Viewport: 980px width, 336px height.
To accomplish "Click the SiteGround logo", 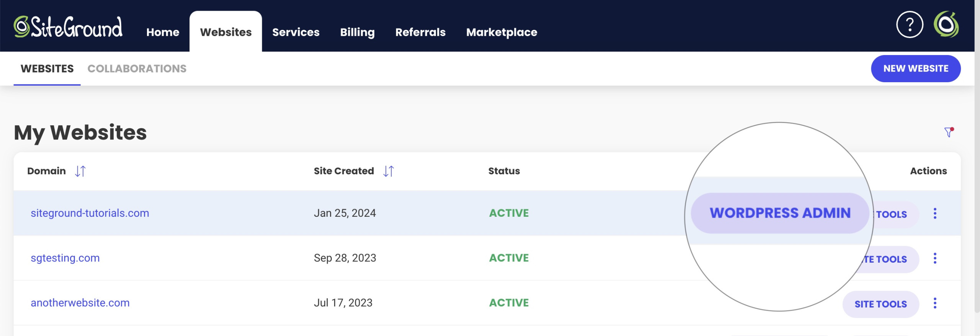I will (x=68, y=26).
